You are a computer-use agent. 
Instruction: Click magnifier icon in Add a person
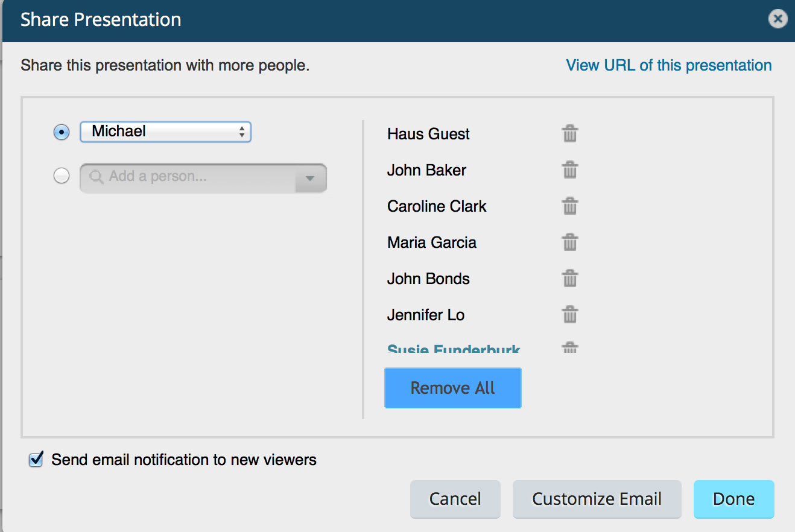(x=97, y=177)
